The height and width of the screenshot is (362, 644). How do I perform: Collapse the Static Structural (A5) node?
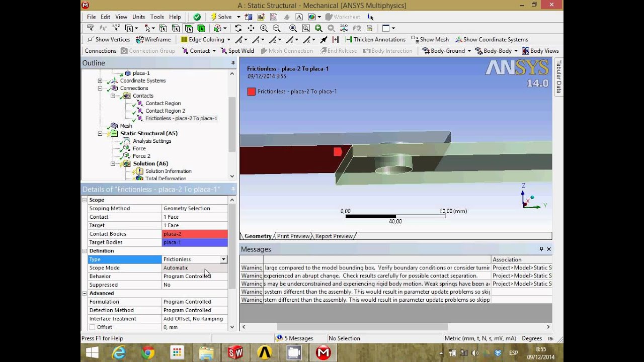[x=100, y=134]
